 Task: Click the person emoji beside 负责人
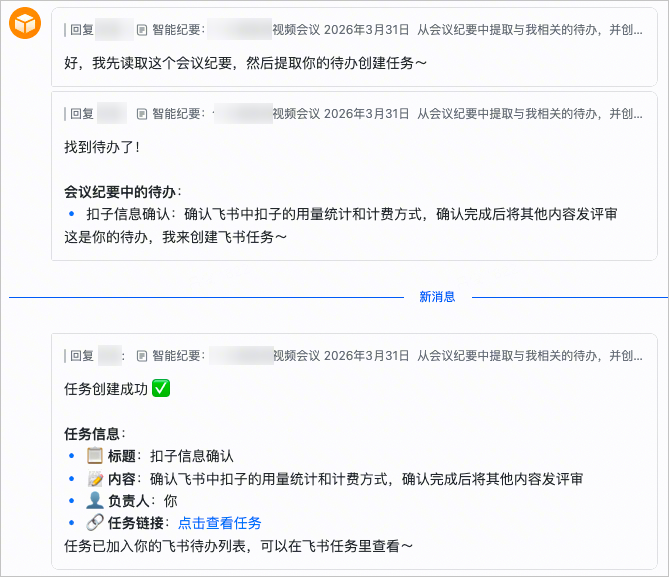pyautogui.click(x=95, y=501)
